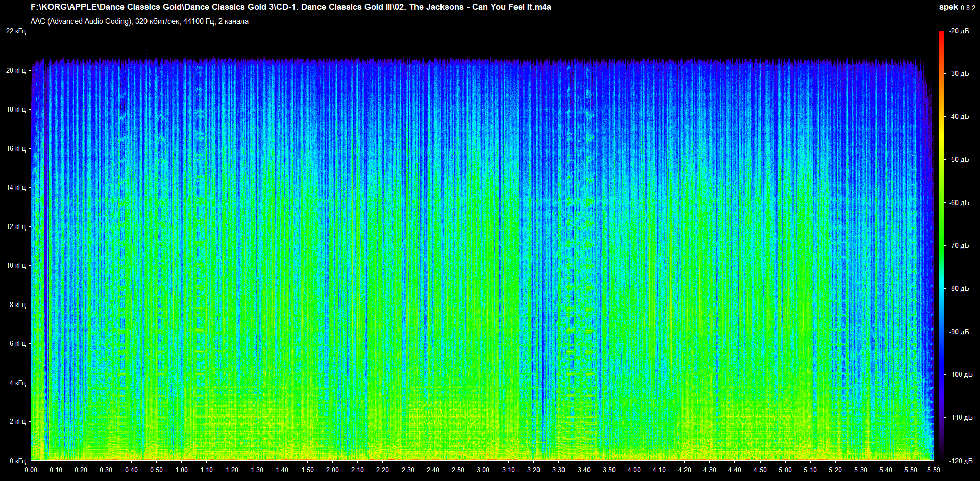Click the spek 0.8.2 version label

[x=957, y=7]
